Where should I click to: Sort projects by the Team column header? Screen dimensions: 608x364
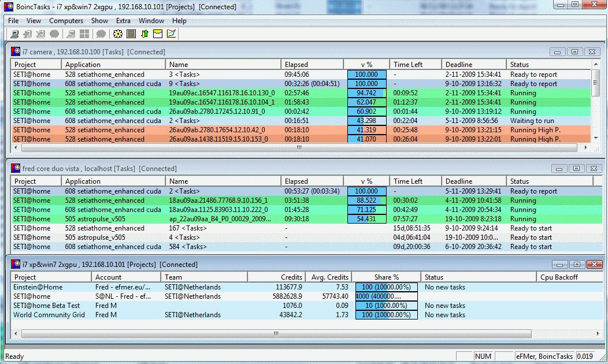204,277
